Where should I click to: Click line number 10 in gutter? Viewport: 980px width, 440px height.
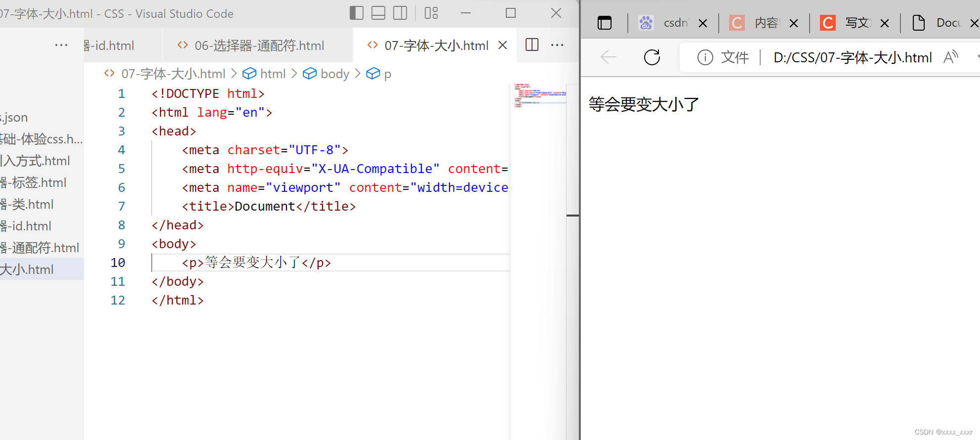[x=118, y=263]
